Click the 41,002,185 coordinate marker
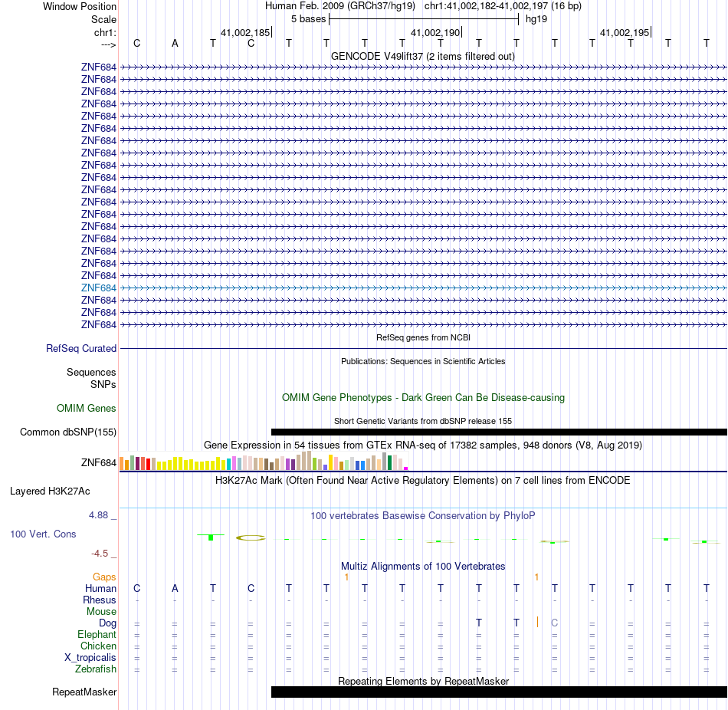Image resolution: width=728 pixels, height=710 pixels. tap(245, 32)
